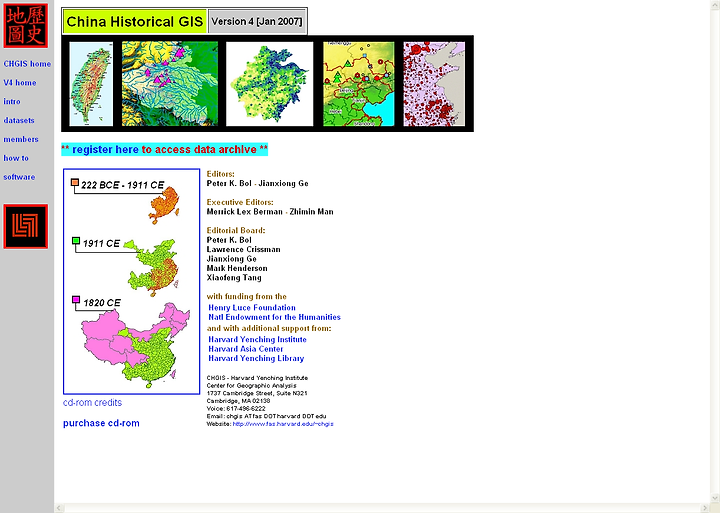Click the red circles density map thumbnail

point(434,84)
